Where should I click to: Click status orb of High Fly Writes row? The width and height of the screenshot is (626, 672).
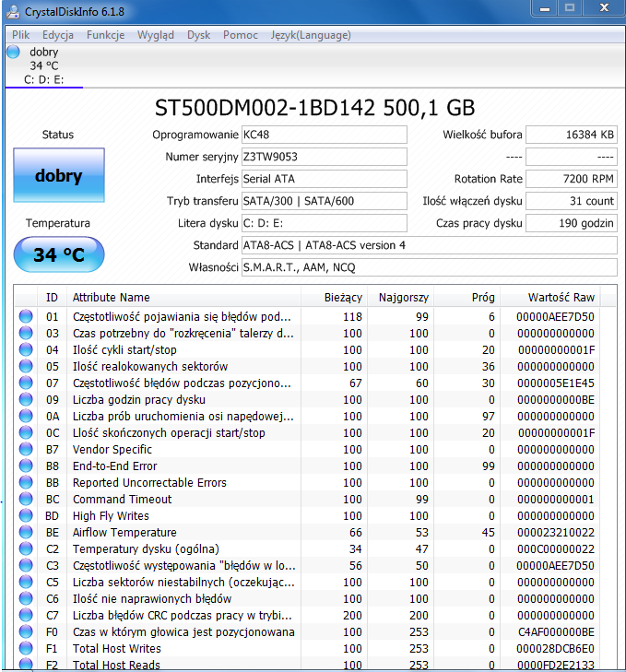(x=26, y=515)
